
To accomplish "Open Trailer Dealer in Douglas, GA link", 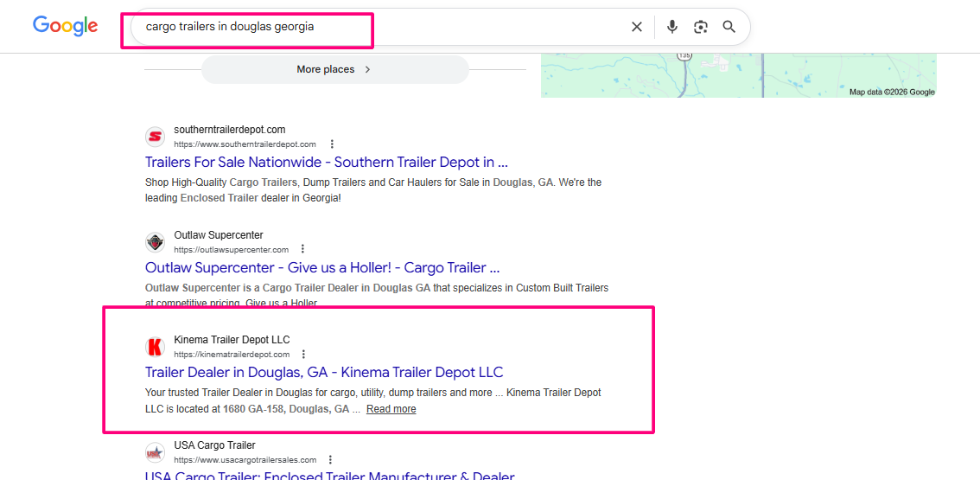I will pyautogui.click(x=324, y=373).
